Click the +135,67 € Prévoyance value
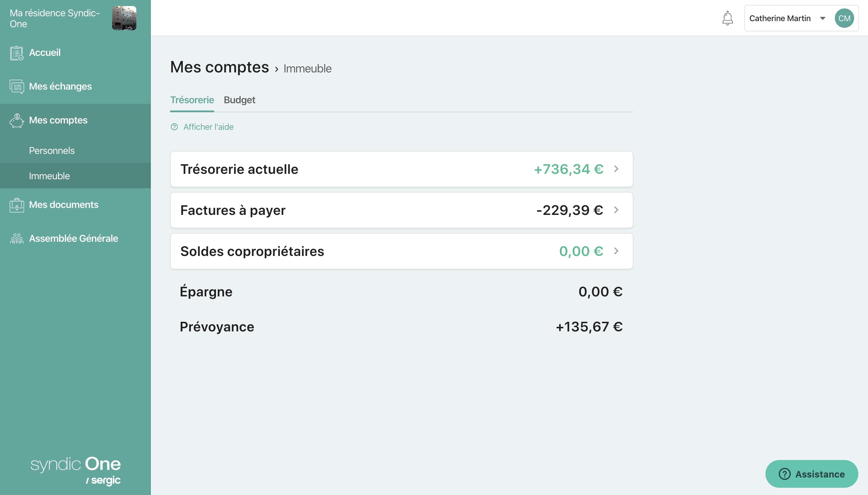This screenshot has width=868, height=495. [x=589, y=327]
